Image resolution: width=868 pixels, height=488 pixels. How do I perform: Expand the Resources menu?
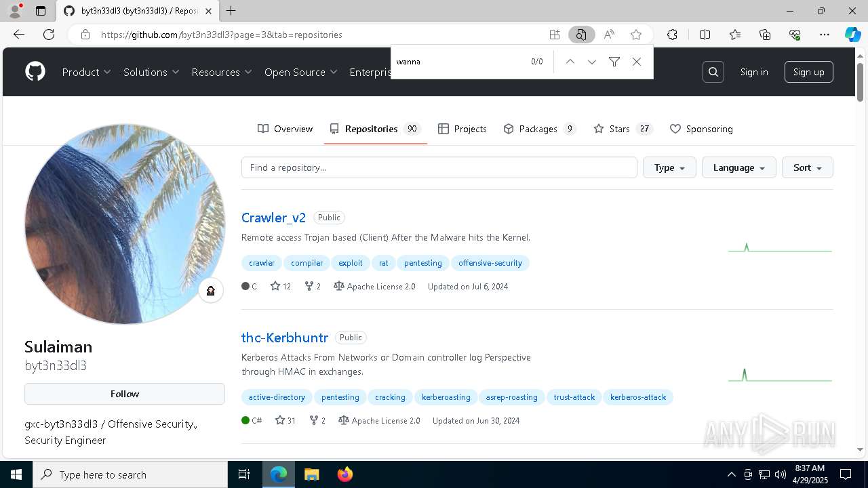coord(222,72)
